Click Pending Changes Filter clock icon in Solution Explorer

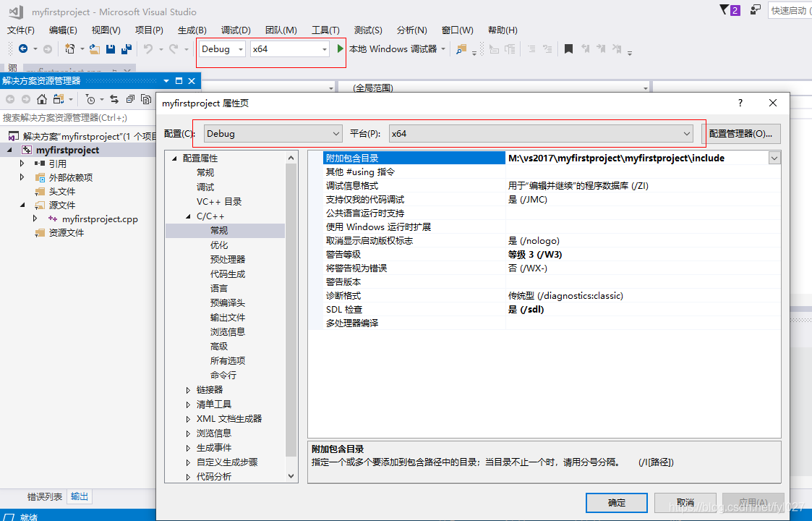[x=90, y=99]
